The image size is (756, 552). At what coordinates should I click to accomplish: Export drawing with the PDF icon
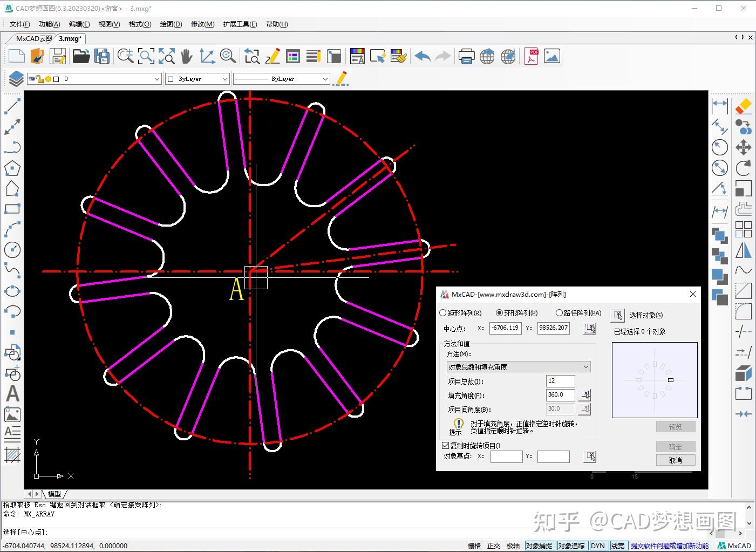[x=532, y=56]
